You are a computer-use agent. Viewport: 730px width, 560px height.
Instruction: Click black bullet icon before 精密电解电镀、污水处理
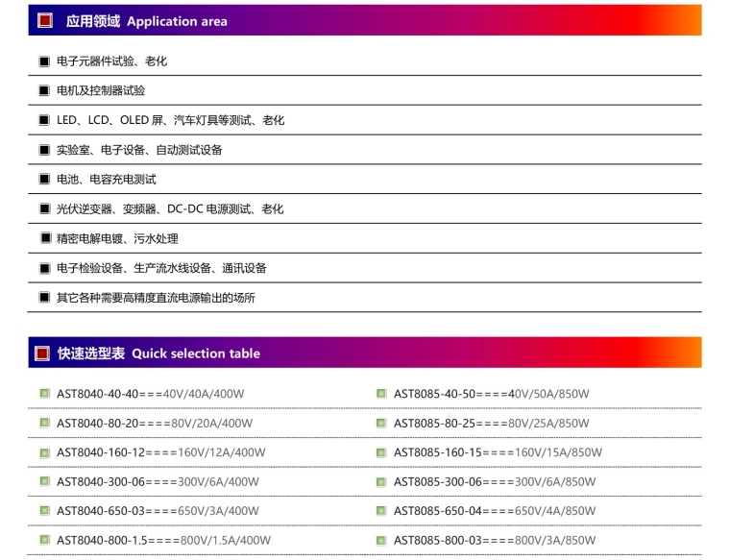pos(45,238)
